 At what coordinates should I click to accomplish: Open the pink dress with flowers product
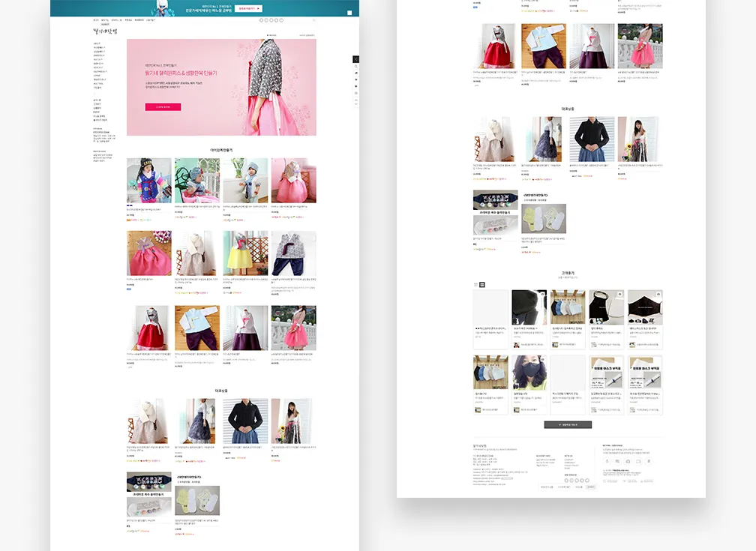[149, 253]
